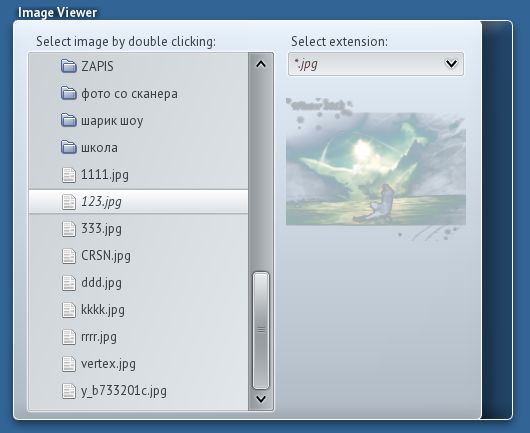Click the шарик шоу folder icon
This screenshot has height=433, width=530.
point(69,120)
